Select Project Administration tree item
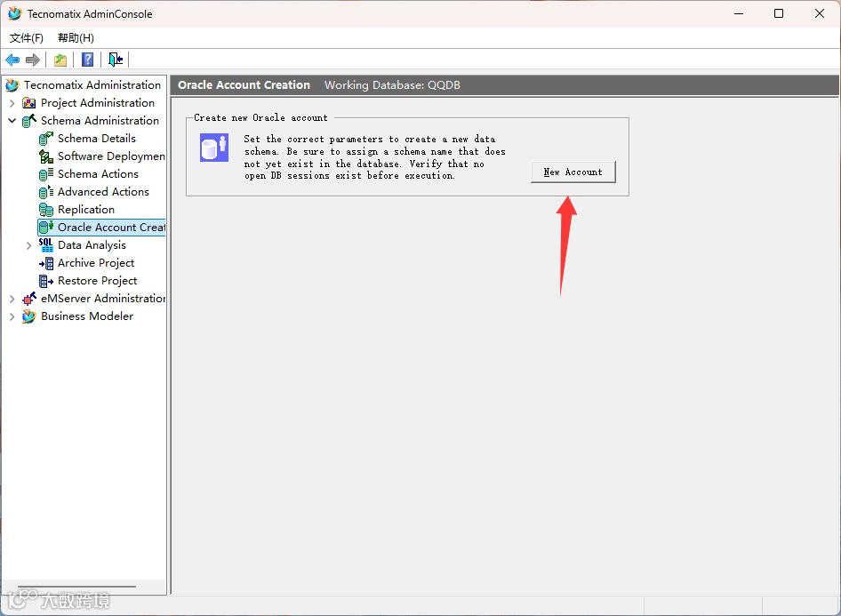 coord(98,103)
